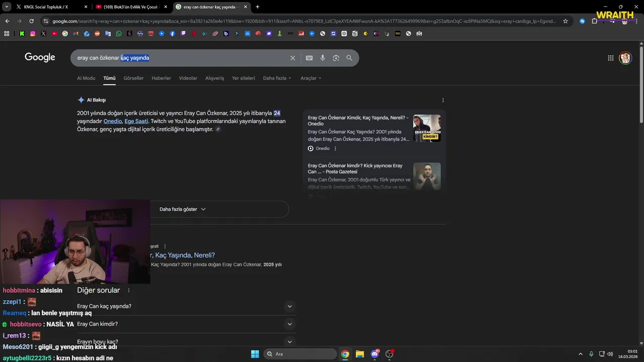Open the taskbar volume control
This screenshot has width=644, height=362.
[610, 354]
